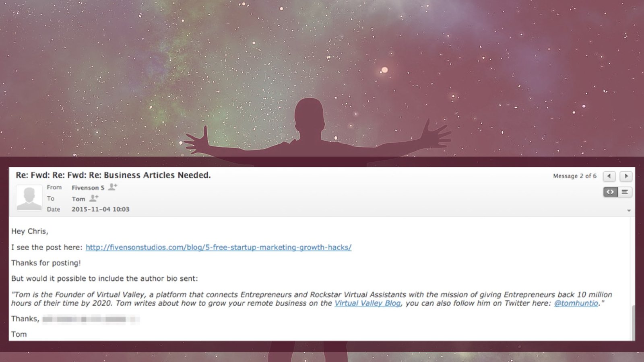Click the sender's avatar placeholder photo
The width and height of the screenshot is (644, 362).
29,197
